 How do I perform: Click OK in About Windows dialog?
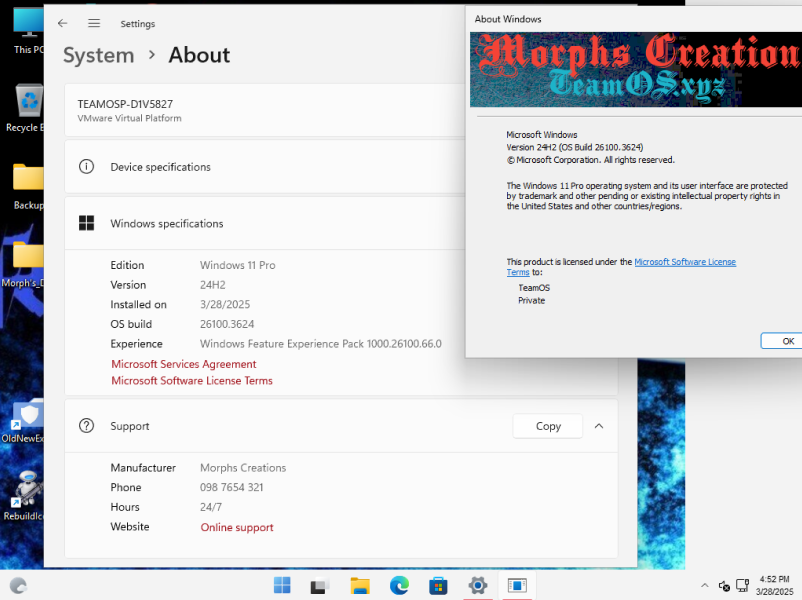click(783, 341)
